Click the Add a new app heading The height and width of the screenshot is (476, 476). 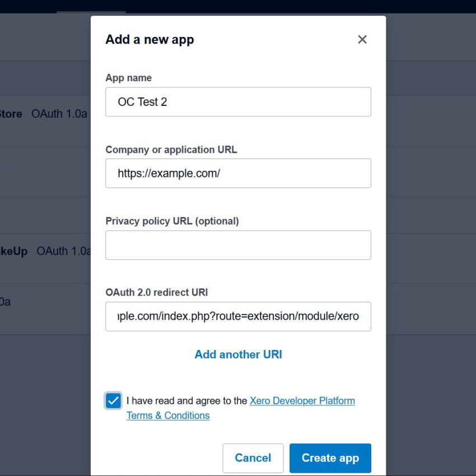point(150,39)
